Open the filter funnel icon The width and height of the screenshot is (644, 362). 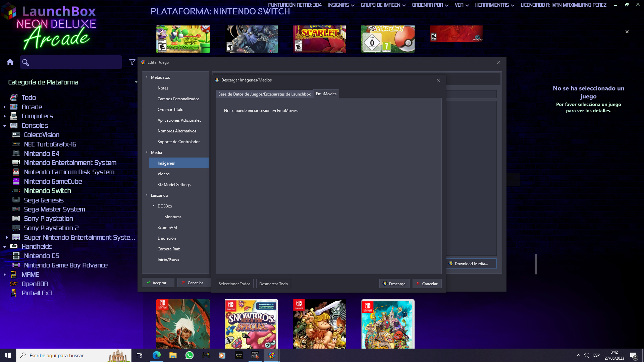[x=132, y=62]
